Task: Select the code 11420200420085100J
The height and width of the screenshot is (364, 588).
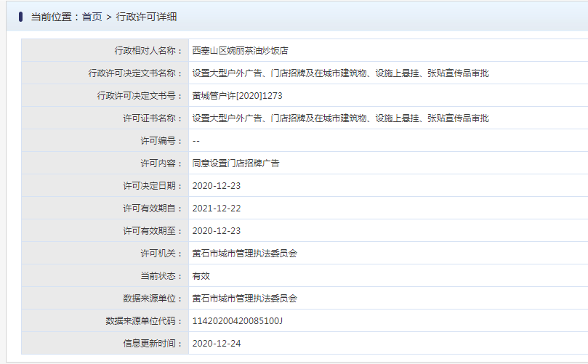Action: [x=238, y=321]
